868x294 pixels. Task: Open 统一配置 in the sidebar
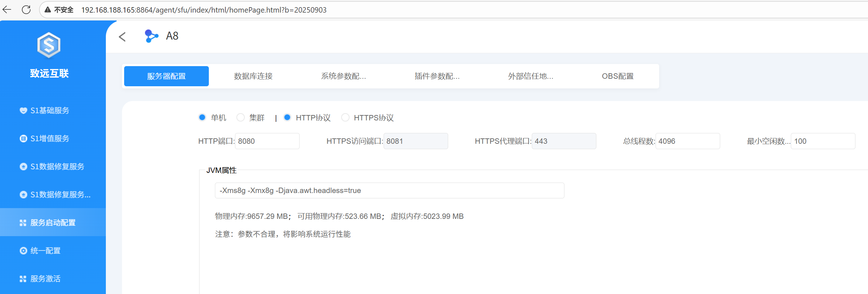tap(53, 251)
